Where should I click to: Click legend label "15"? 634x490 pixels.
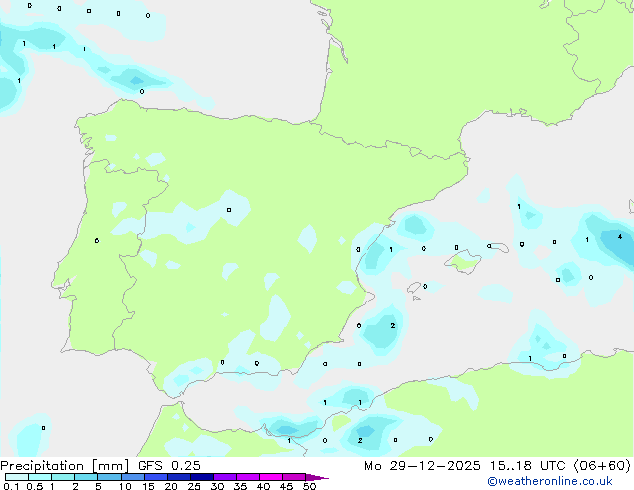coord(148,486)
